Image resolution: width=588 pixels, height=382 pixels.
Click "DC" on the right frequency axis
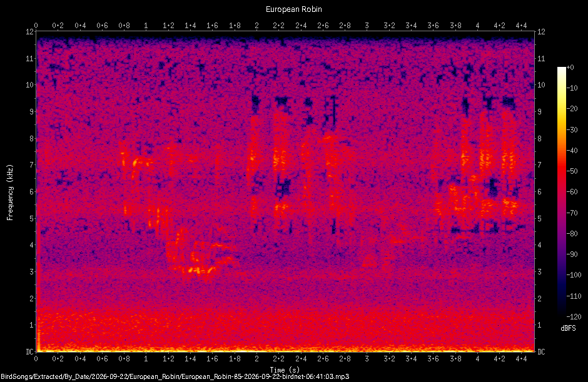pyautogui.click(x=541, y=351)
